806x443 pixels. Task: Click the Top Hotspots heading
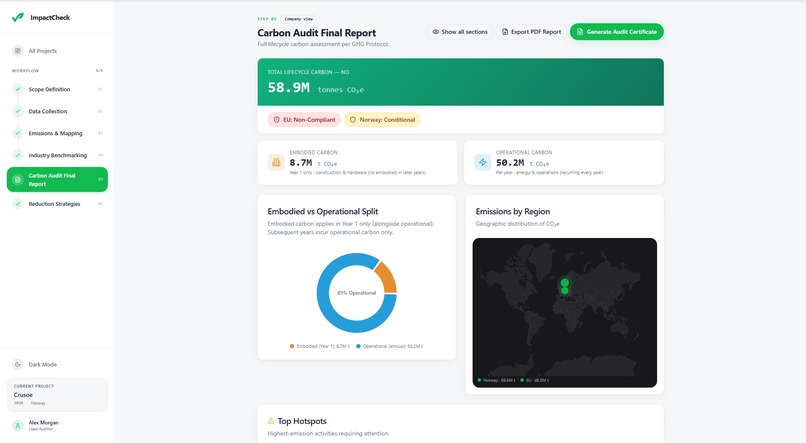point(302,421)
